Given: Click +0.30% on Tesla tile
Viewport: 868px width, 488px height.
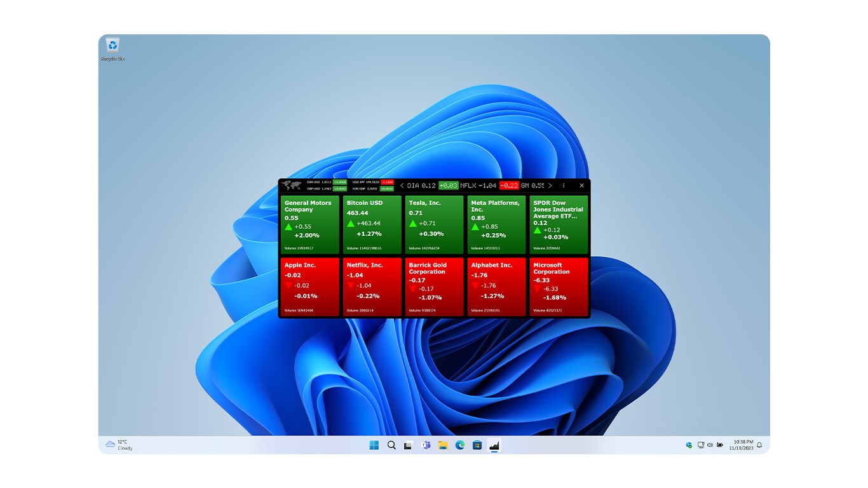Looking at the screenshot, I should [x=431, y=233].
